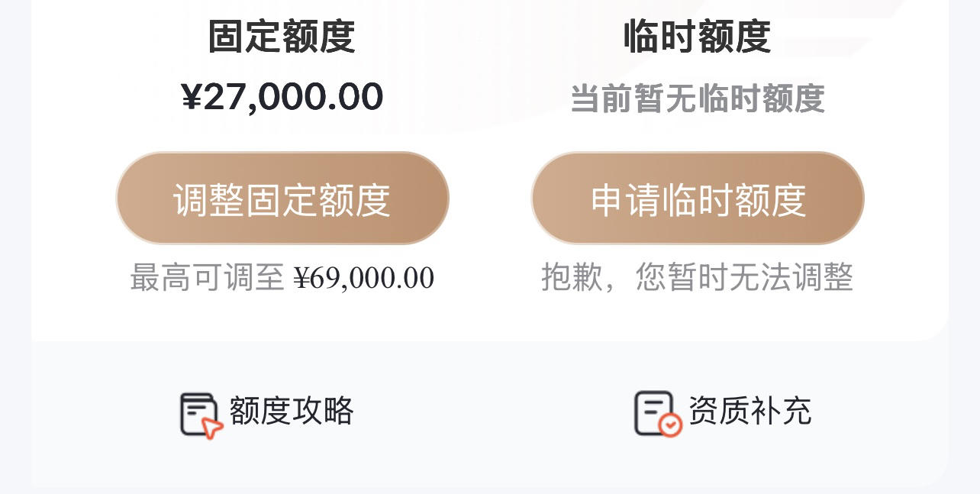Tap the 资质补充 document icon
980x494 pixels.
click(x=658, y=414)
